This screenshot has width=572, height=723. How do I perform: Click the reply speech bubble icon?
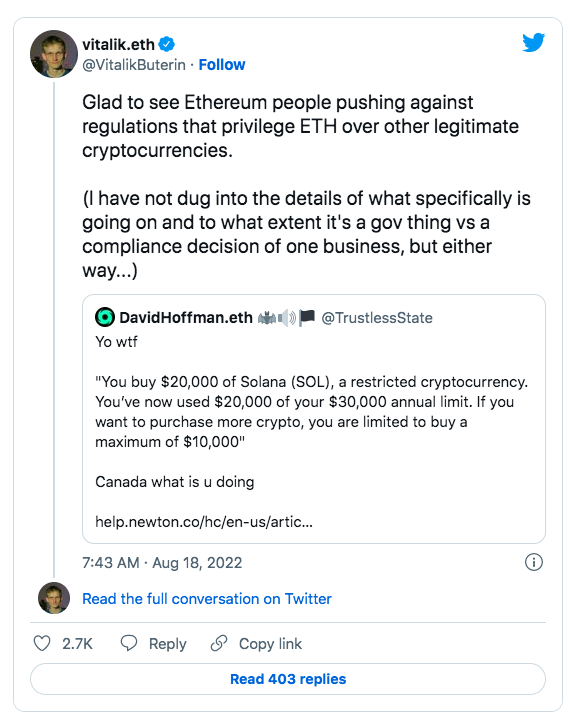point(129,643)
